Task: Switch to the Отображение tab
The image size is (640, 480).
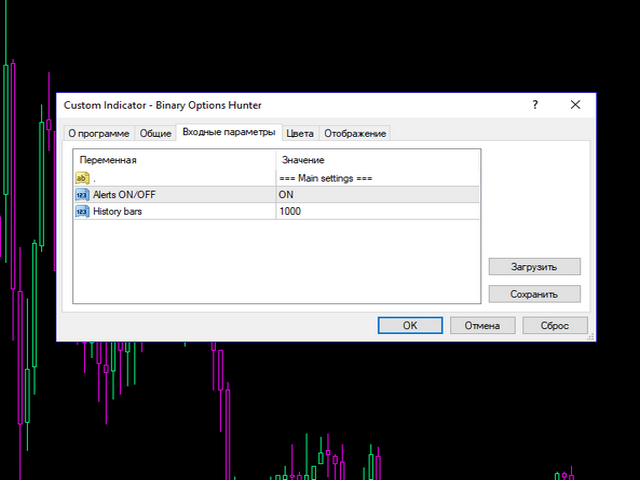Action: click(x=355, y=133)
